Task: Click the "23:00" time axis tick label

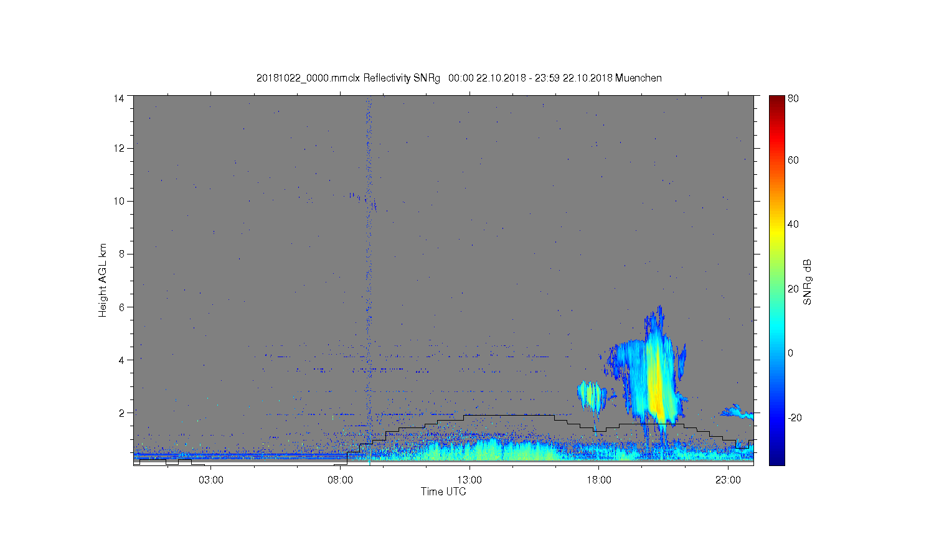Action: 728,480
